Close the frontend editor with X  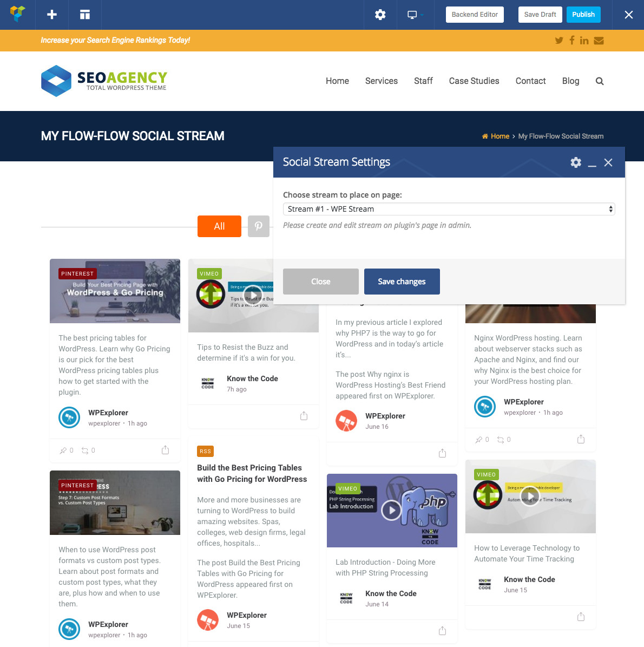click(x=628, y=15)
